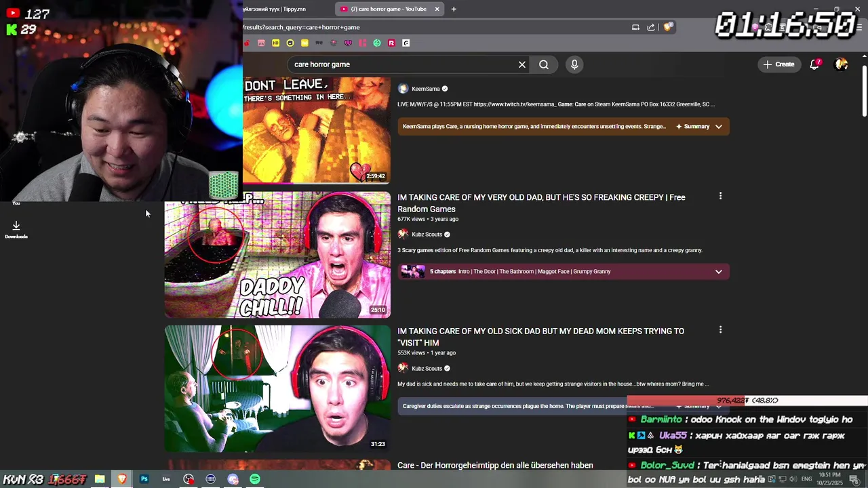
Task: Click the '677K views' text
Action: [411, 220]
